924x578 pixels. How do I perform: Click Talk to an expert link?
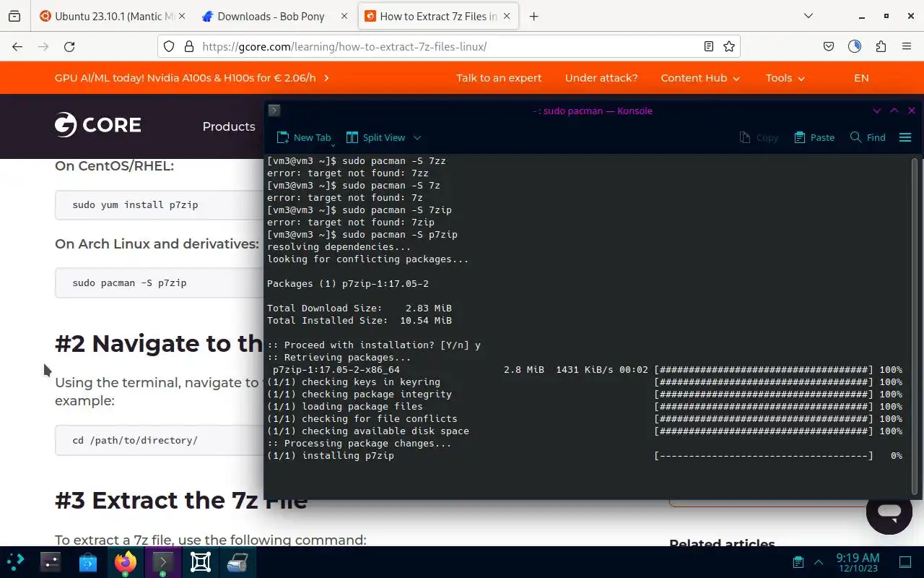[499, 78]
